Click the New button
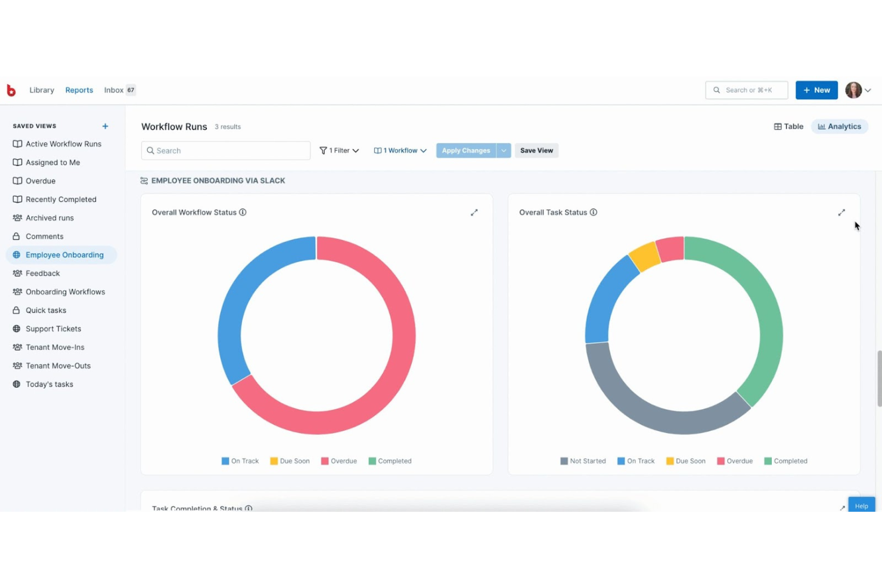 [816, 90]
